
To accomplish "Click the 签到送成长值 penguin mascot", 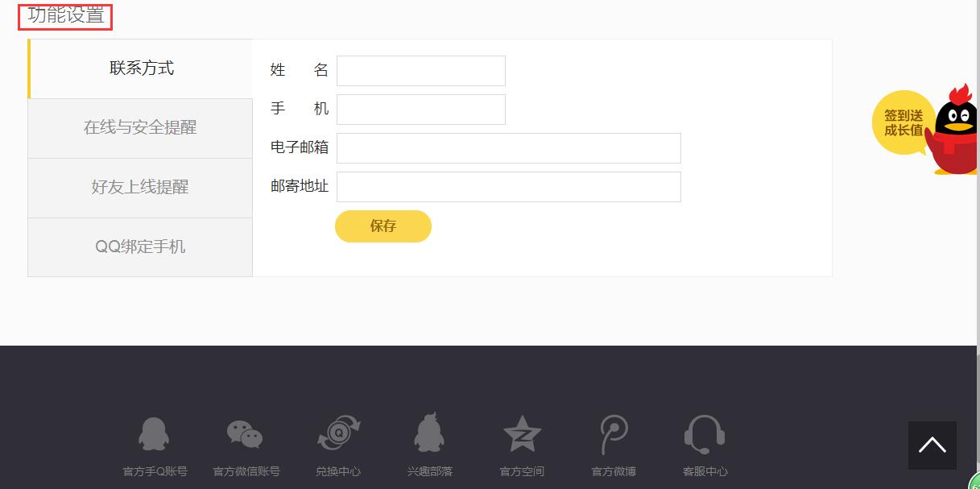I will pyautogui.click(x=953, y=129).
